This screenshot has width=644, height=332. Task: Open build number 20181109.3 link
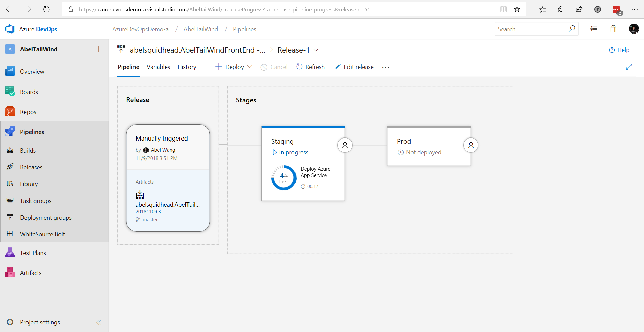point(148,212)
